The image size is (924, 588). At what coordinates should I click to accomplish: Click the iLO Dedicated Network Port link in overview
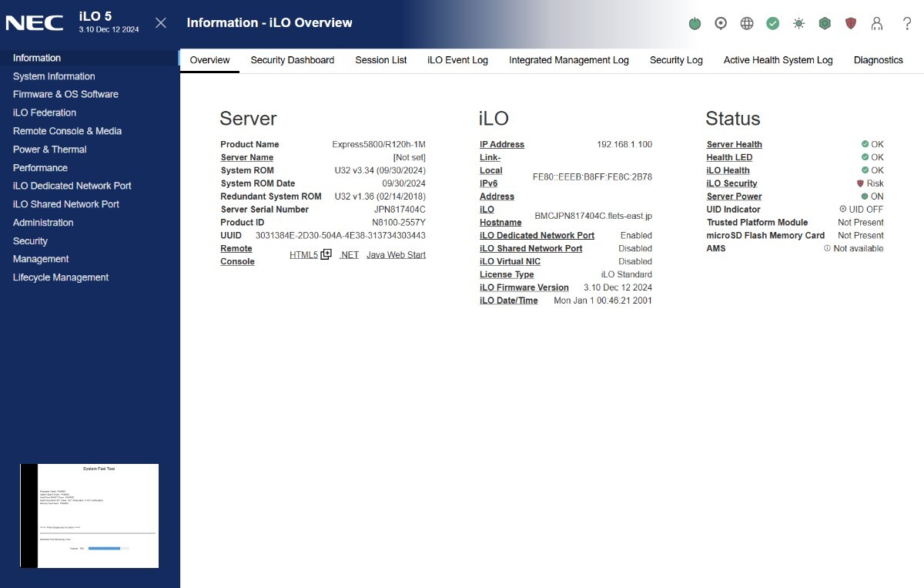point(537,235)
